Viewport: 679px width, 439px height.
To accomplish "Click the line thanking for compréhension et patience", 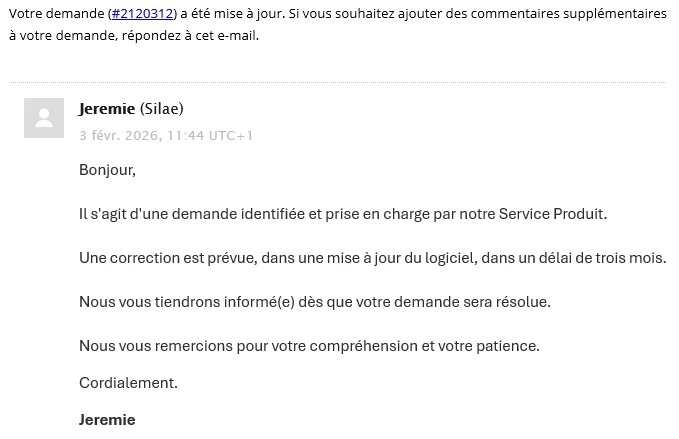I will tap(309, 346).
